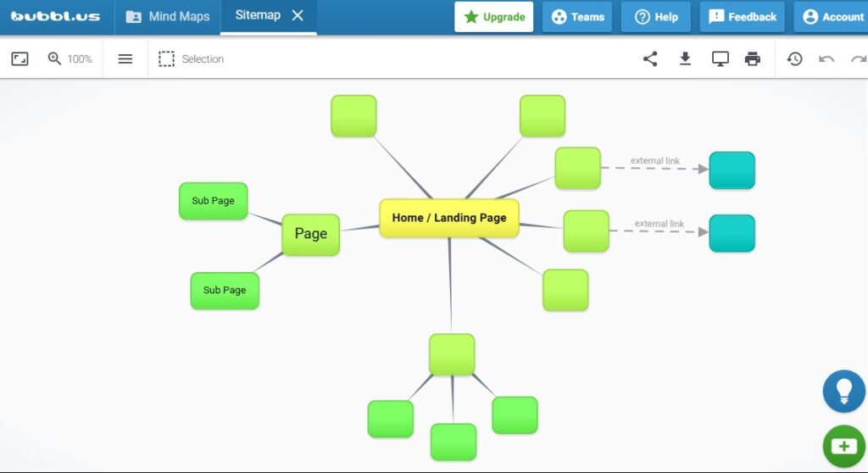Viewport: 868px width, 473px height.
Task: Send Feedback
Action: pos(743,17)
